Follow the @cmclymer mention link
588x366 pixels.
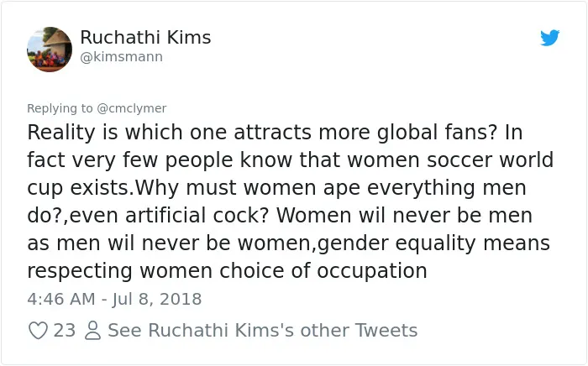coord(132,108)
